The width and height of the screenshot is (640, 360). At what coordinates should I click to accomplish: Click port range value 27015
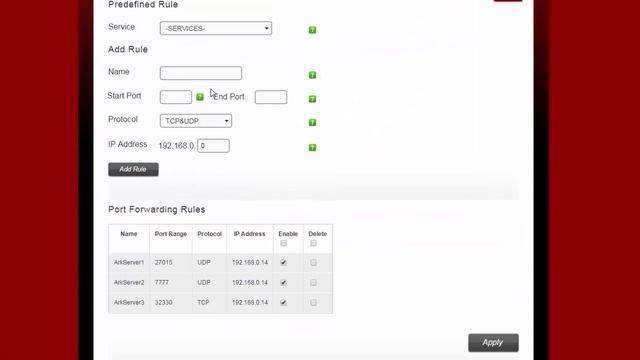[x=163, y=262]
